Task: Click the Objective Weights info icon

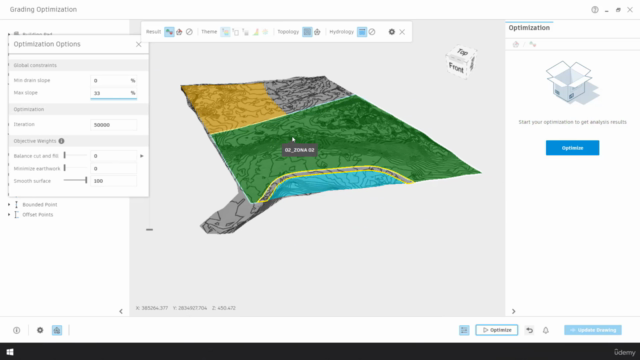Action: tap(61, 141)
